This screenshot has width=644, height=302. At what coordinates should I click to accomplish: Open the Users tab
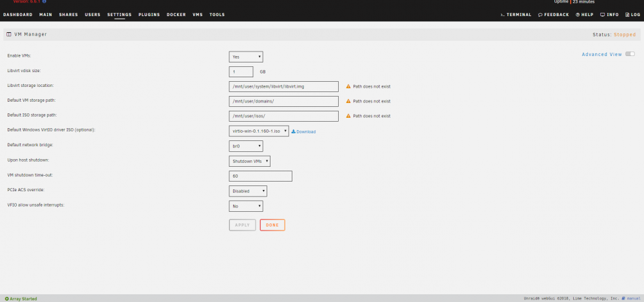click(92, 15)
